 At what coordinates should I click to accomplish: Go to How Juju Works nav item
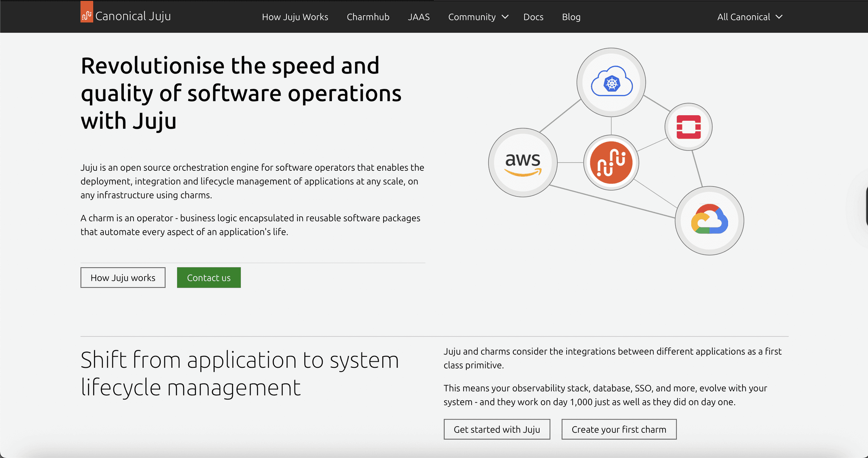coord(295,17)
